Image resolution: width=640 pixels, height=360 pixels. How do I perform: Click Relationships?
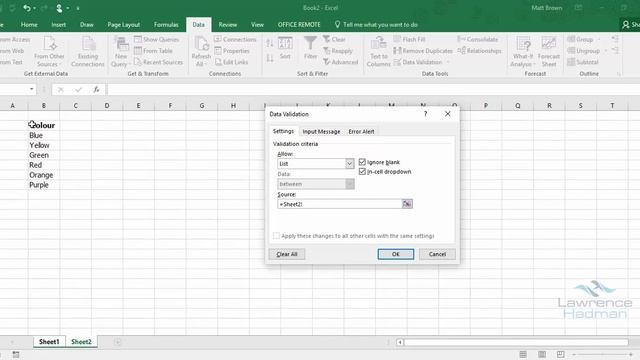479,51
